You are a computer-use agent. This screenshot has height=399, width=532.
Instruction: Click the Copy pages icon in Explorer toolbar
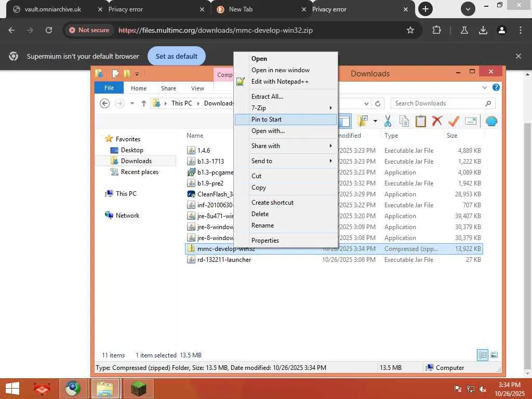(x=404, y=121)
